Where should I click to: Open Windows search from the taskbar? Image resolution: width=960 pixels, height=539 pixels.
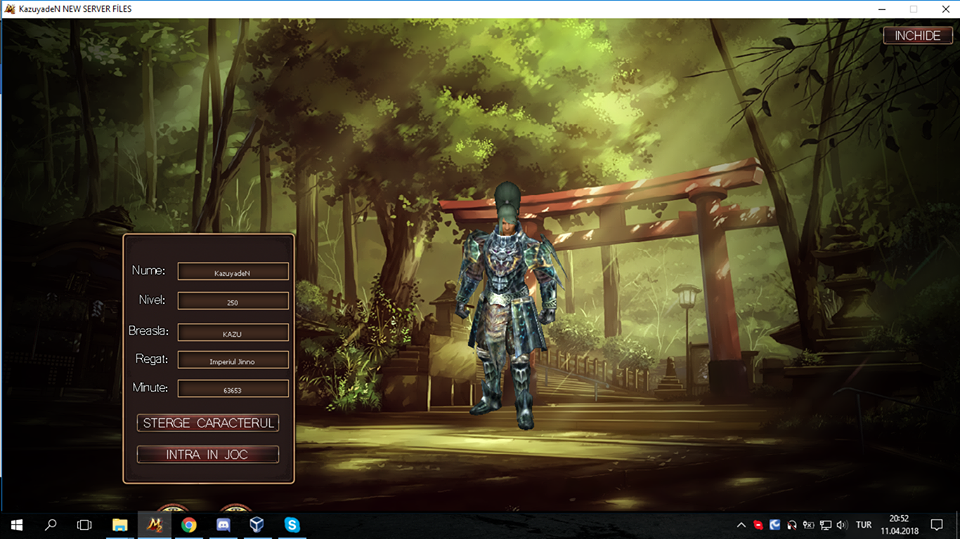51,525
